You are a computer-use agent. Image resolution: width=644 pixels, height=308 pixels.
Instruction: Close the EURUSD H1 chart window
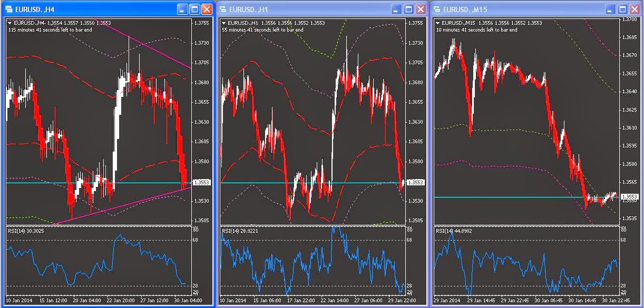tap(421, 9)
